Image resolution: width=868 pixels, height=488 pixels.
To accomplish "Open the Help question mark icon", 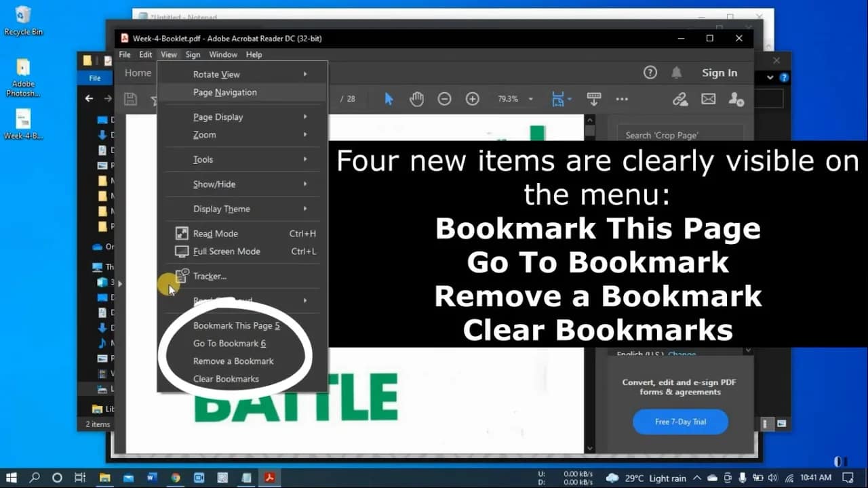I will [650, 73].
